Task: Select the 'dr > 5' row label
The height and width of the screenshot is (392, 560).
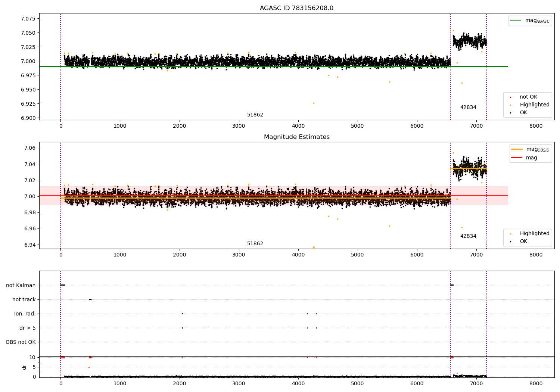Action: click(x=28, y=328)
